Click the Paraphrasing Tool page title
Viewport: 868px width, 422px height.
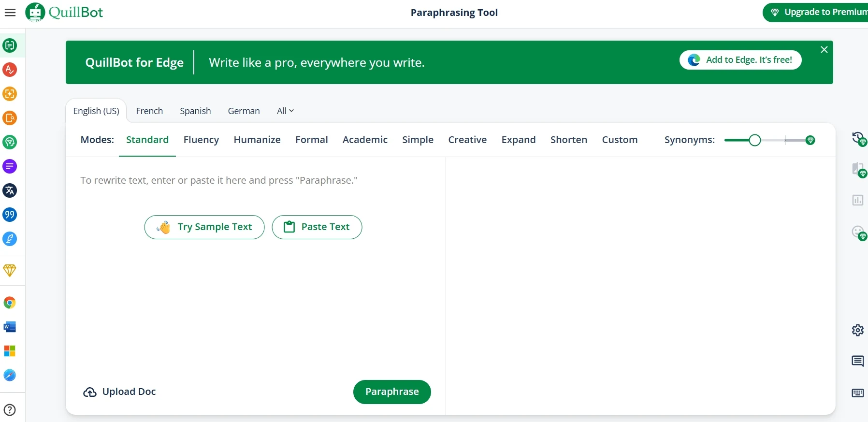pyautogui.click(x=454, y=13)
